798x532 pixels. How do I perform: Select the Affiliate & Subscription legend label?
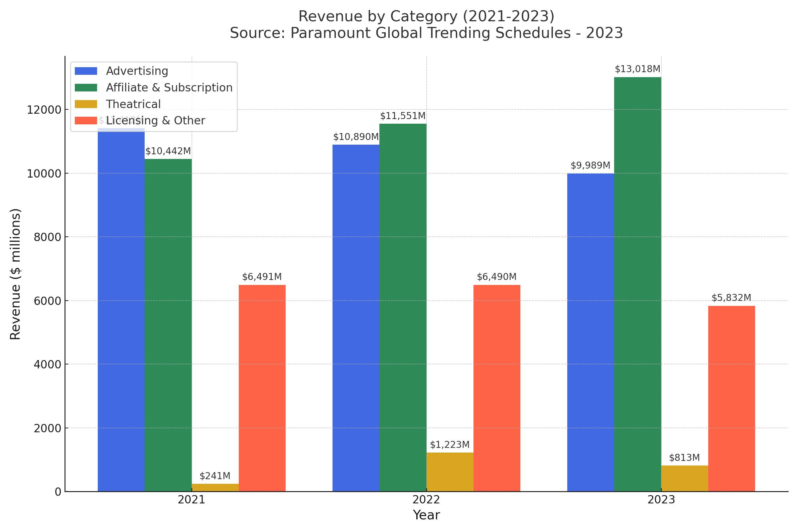coord(169,87)
